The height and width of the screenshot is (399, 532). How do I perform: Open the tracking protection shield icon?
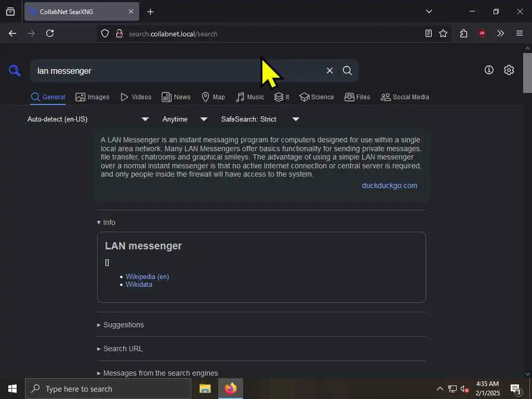coord(105,33)
